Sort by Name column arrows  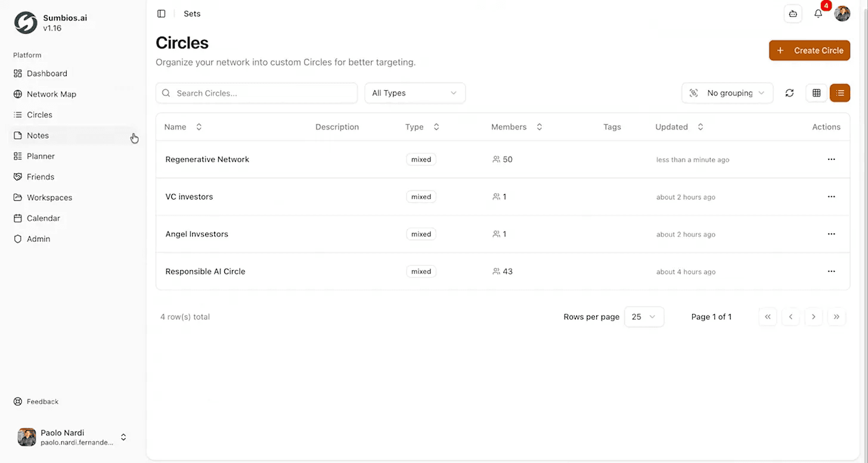(x=199, y=127)
